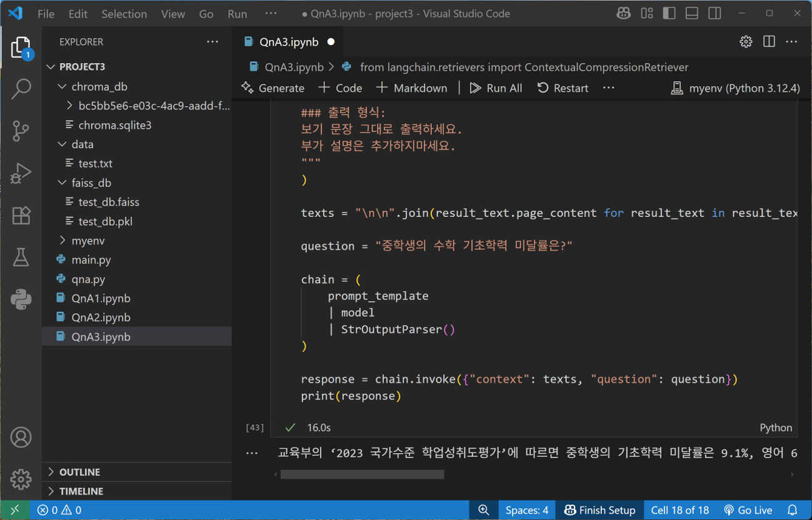
Task: Open the Testing flask view
Action: [21, 257]
